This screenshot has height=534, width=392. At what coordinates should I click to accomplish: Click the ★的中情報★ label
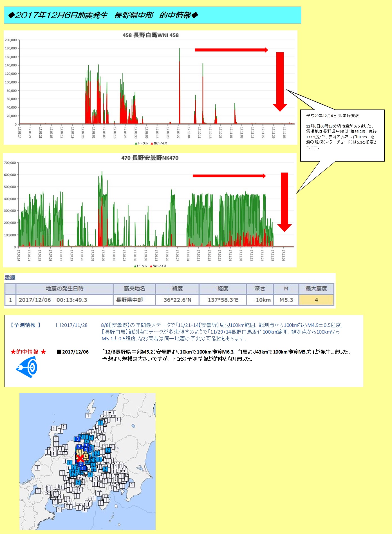coord(28,352)
